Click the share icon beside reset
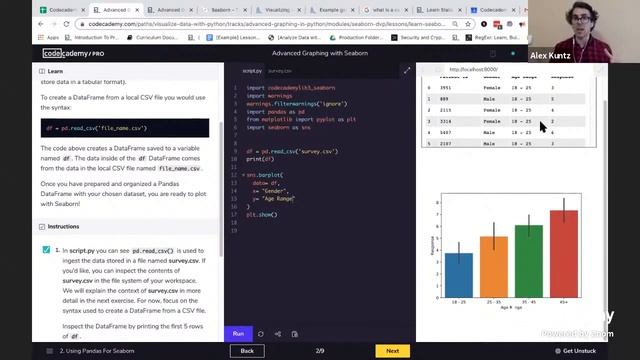Viewport: 640px width, 360px height. point(278,334)
